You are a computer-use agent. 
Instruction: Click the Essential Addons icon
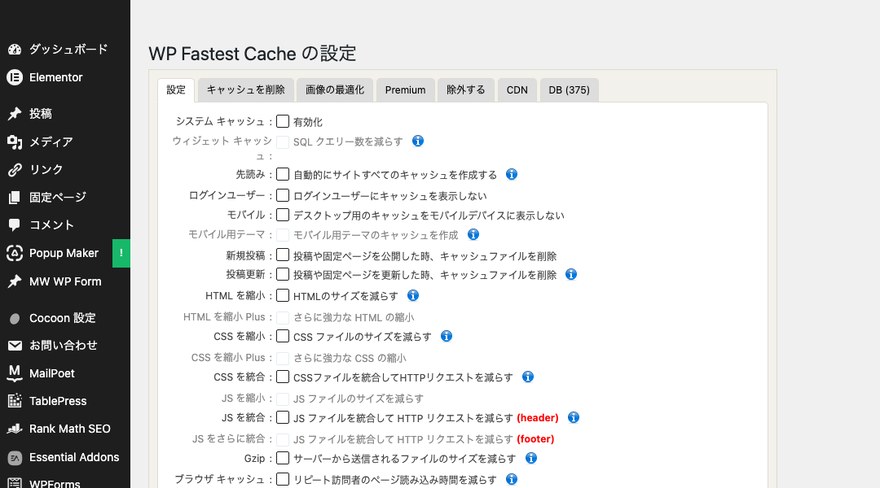pyautogui.click(x=15, y=458)
